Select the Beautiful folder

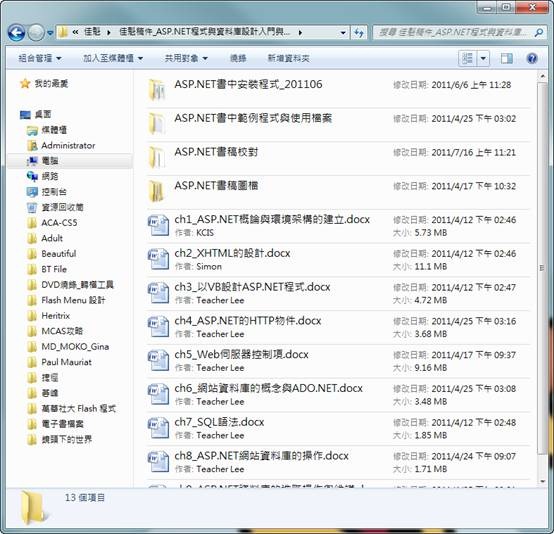[x=52, y=254]
